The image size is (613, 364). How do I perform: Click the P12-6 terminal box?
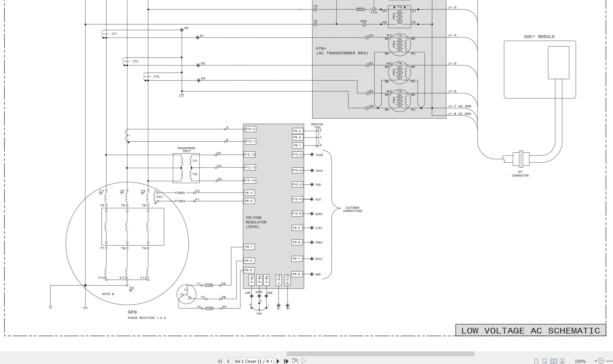[297, 170]
